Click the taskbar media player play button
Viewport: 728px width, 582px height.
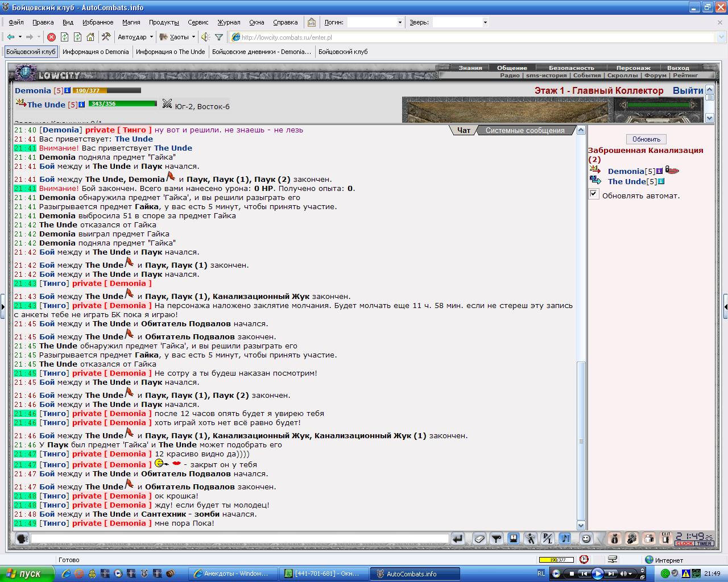(x=597, y=573)
